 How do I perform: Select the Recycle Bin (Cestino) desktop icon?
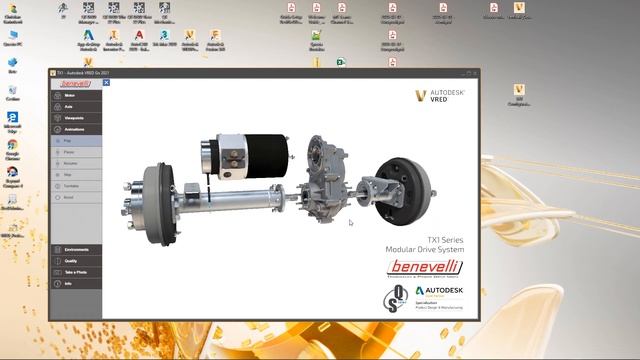point(13,93)
